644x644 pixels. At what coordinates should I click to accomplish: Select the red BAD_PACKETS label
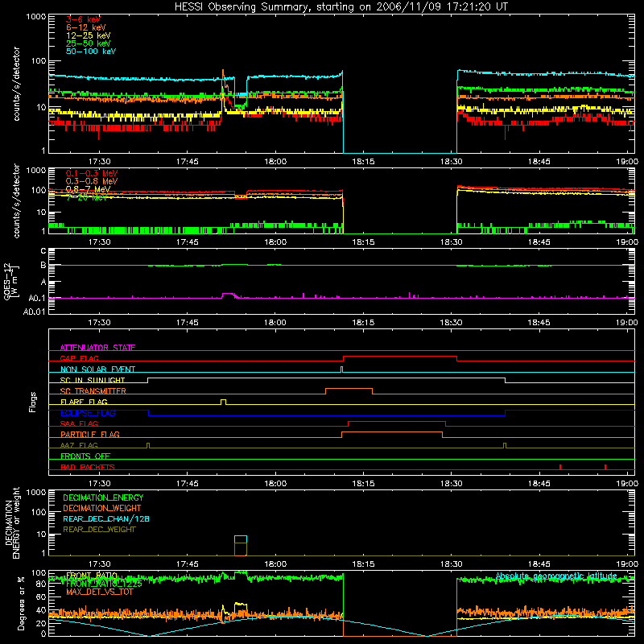tap(88, 467)
